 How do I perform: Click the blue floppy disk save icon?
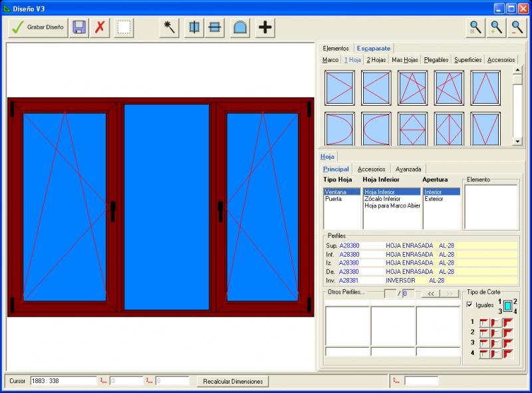click(x=79, y=27)
